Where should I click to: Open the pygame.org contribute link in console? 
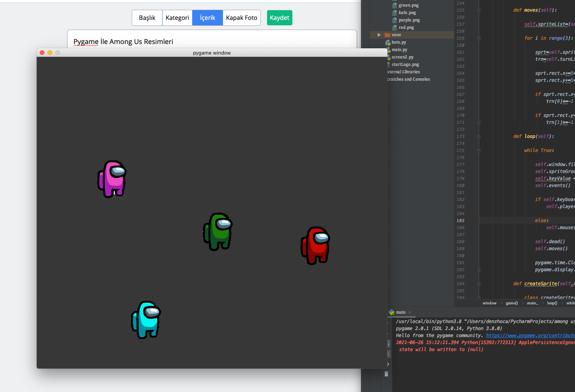click(531, 335)
